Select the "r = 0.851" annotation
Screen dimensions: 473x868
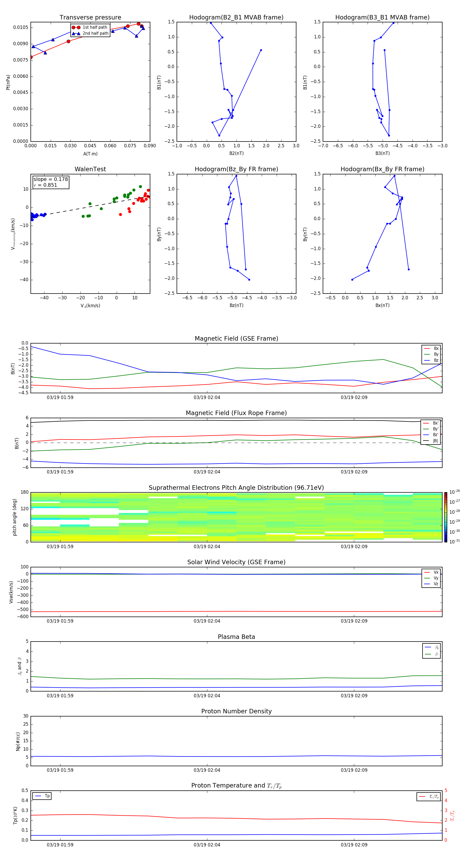tap(45, 185)
